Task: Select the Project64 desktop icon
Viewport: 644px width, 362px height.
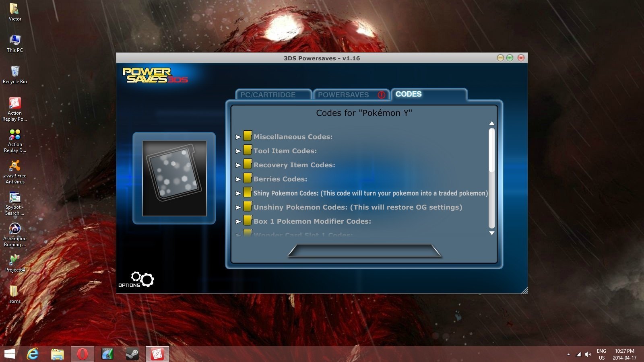Action: click(15, 263)
